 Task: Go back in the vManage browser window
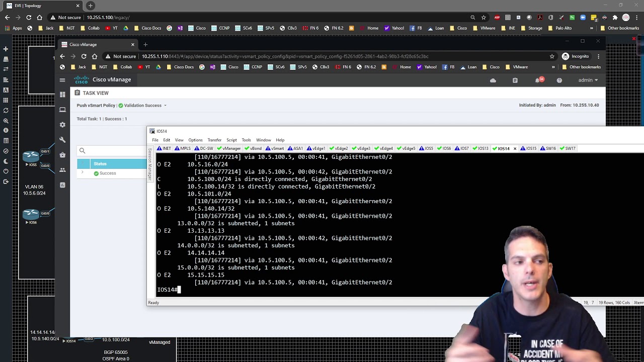click(62, 56)
